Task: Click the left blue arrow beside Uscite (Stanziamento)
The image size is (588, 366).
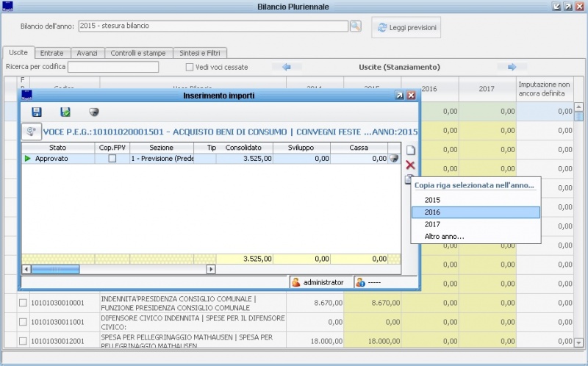Action: [x=287, y=67]
